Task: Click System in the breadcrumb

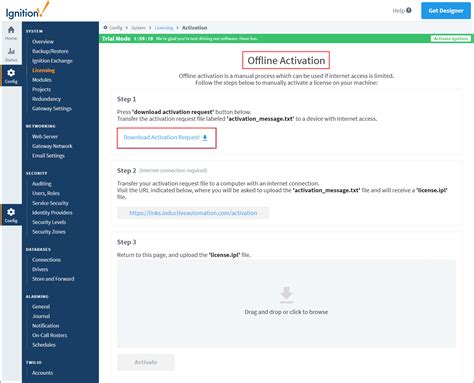Action: (138, 28)
